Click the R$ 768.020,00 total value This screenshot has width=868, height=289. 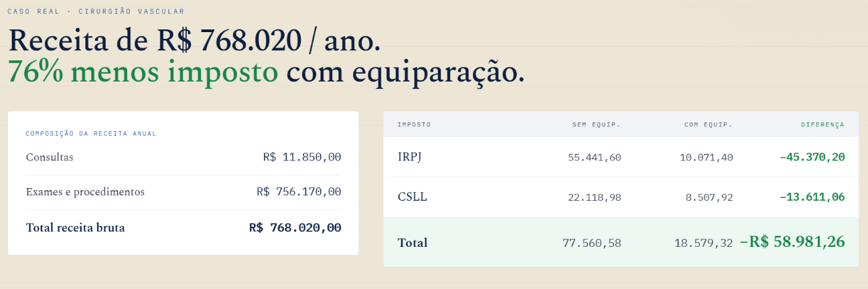[295, 228]
